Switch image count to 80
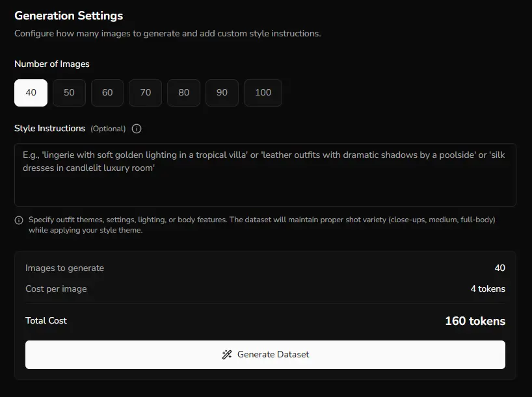The image size is (532, 397). coord(184,93)
